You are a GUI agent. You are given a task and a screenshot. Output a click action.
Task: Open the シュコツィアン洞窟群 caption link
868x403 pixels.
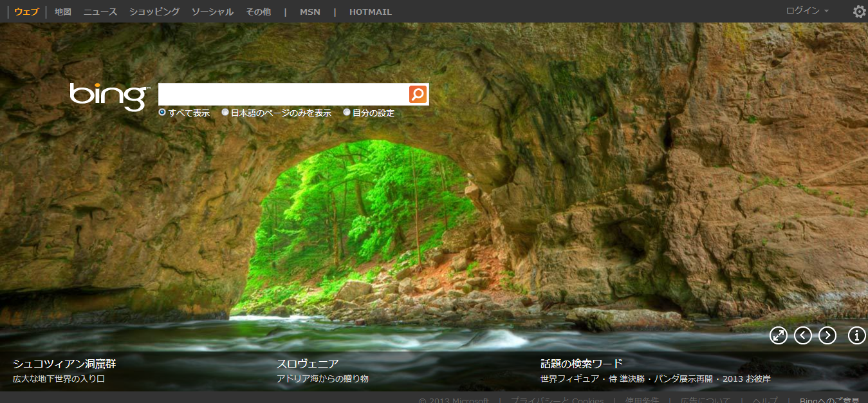pyautogui.click(x=64, y=364)
